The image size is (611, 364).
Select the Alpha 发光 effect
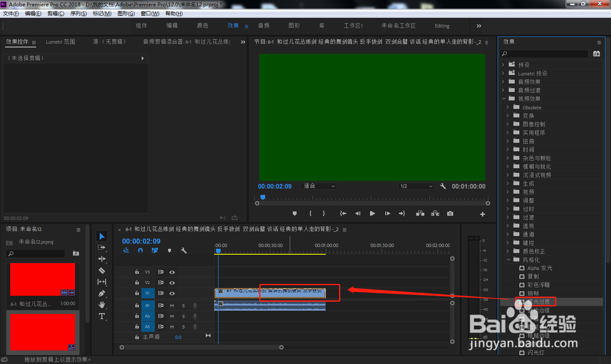540,268
